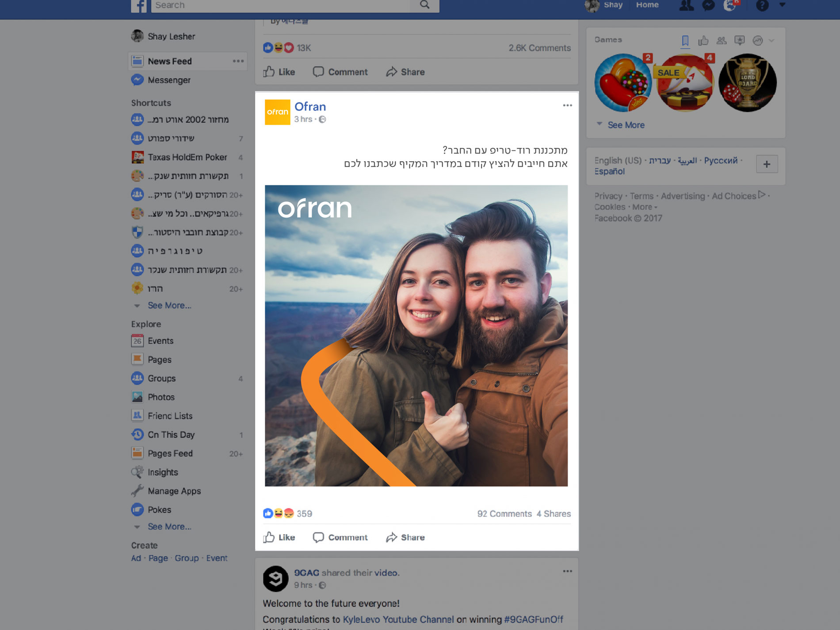Image resolution: width=840 pixels, height=630 pixels.
Task: Open the friend requests icon
Action: tap(686, 5)
